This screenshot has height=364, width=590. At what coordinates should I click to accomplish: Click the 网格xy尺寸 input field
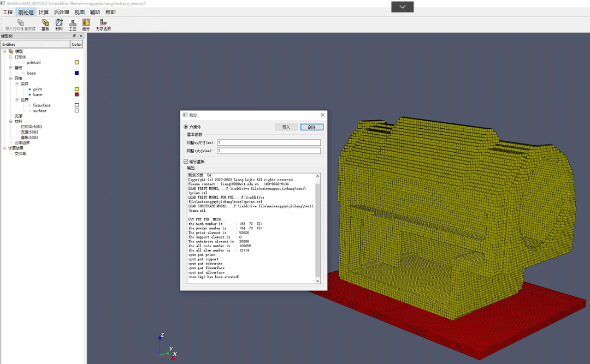click(269, 142)
